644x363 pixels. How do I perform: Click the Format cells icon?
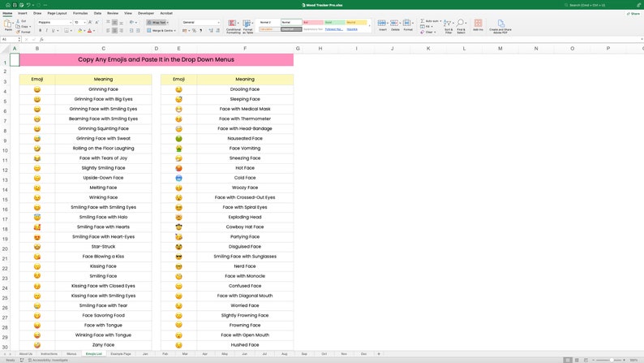tap(407, 23)
